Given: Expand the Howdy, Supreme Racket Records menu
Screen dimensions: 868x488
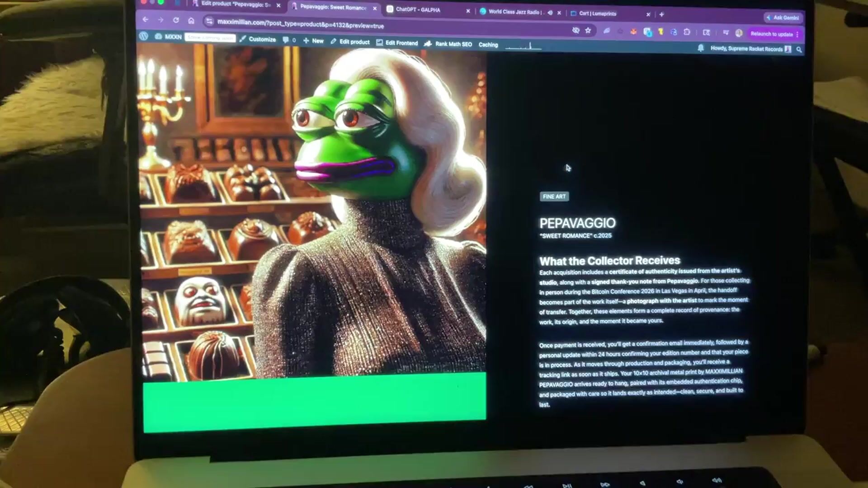Looking at the screenshot, I should 746,49.
